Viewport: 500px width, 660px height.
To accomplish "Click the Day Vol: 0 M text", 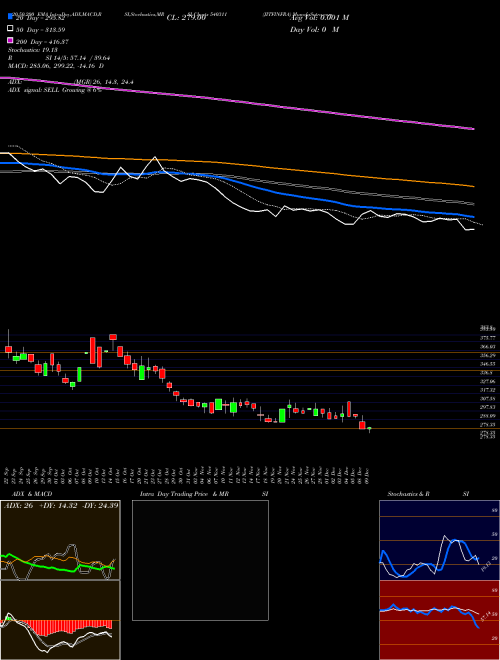I will (314, 29).
